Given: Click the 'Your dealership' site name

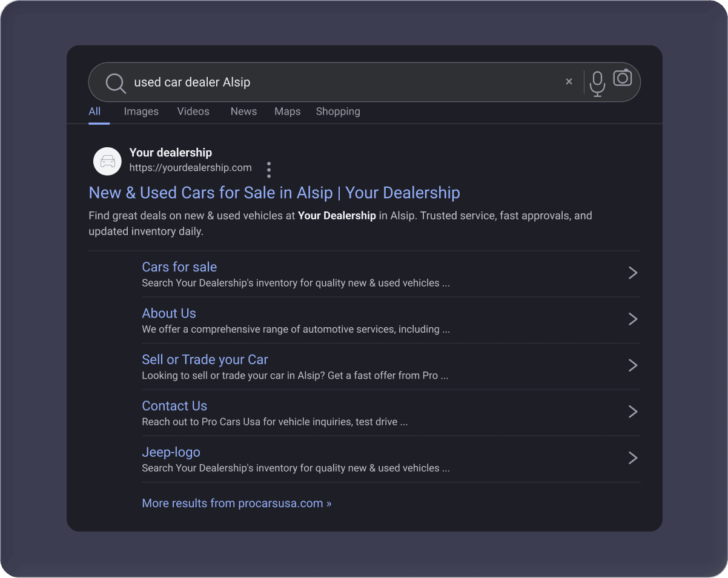Looking at the screenshot, I should click(171, 153).
